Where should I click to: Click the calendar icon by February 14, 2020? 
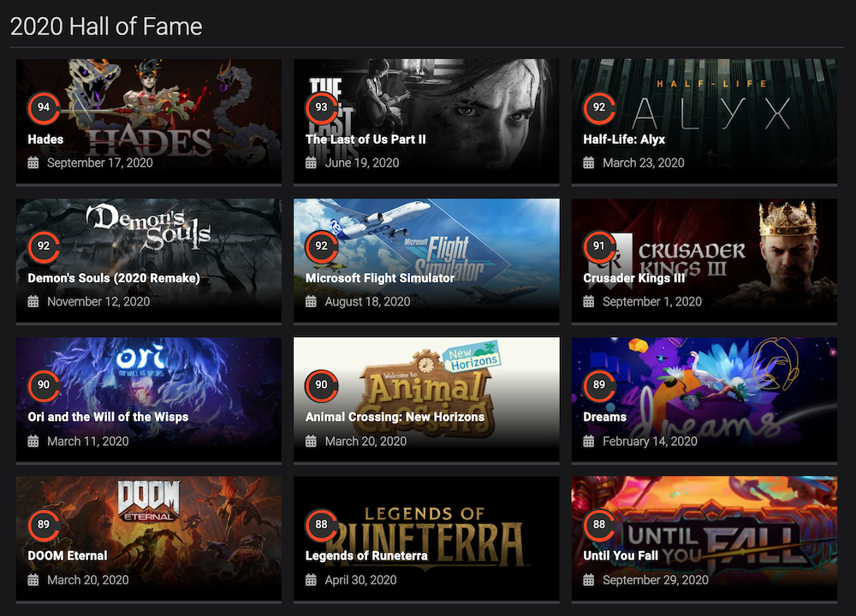click(x=589, y=441)
